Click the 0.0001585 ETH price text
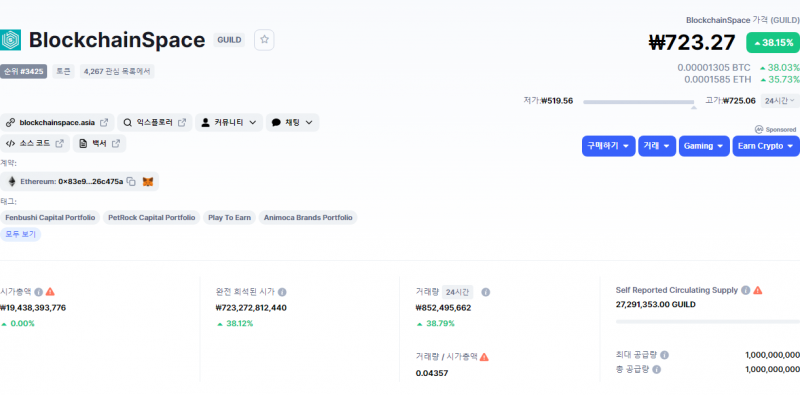Screen dimensions: 800x395 pyautogui.click(x=717, y=80)
